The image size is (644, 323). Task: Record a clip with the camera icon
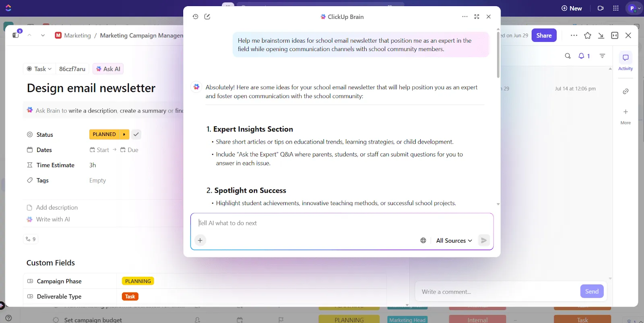(601, 8)
